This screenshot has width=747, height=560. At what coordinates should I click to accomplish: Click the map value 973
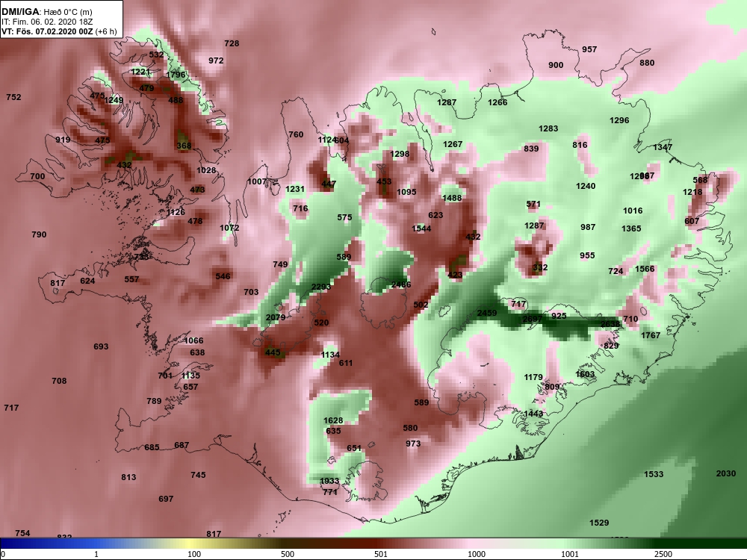click(x=413, y=444)
